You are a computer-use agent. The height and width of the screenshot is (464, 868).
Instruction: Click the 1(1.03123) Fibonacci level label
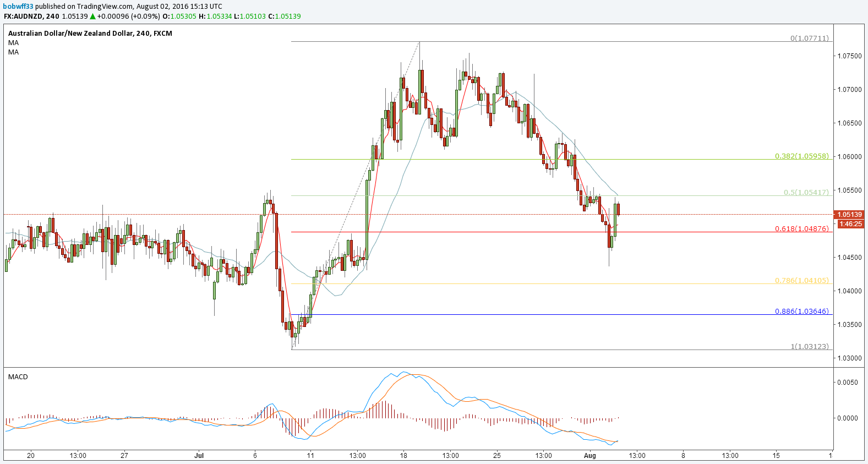click(x=809, y=347)
